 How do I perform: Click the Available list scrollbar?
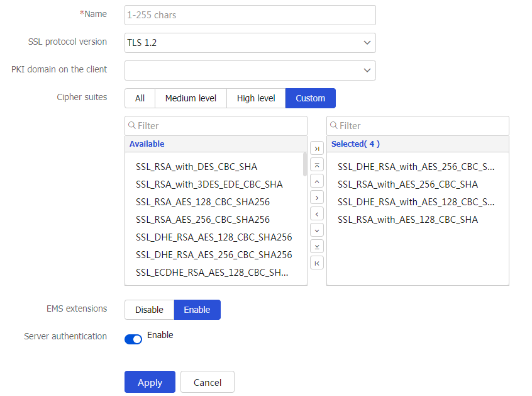pyautogui.click(x=305, y=165)
